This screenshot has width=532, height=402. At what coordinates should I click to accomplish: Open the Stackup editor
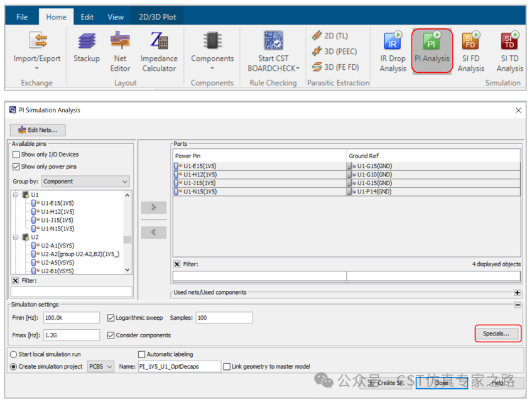(87, 47)
